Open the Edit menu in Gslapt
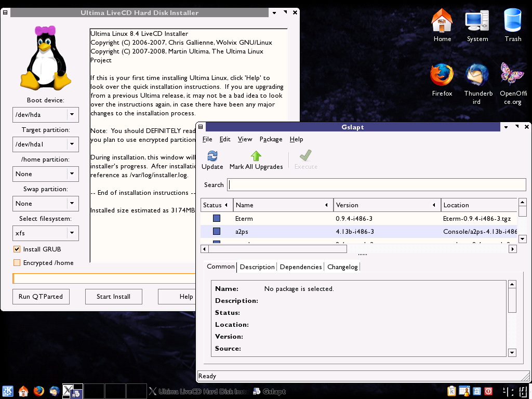This screenshot has width=532, height=399. pos(225,139)
